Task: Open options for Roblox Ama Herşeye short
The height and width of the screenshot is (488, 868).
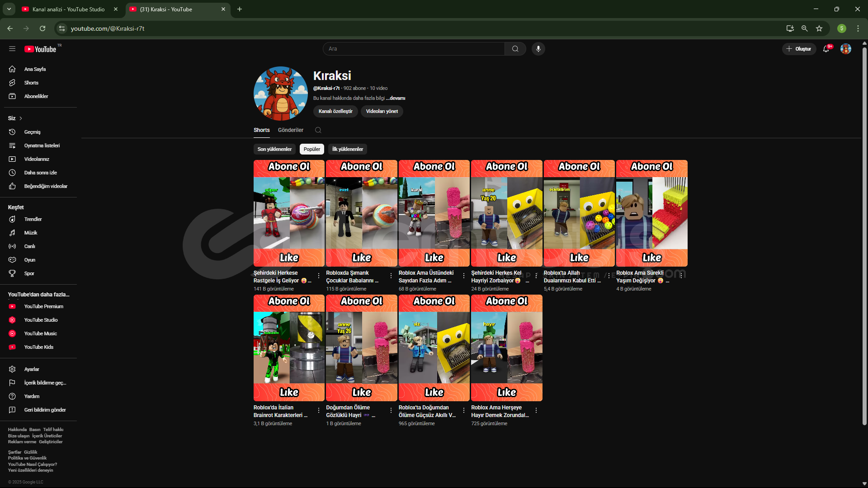Action: (x=536, y=410)
